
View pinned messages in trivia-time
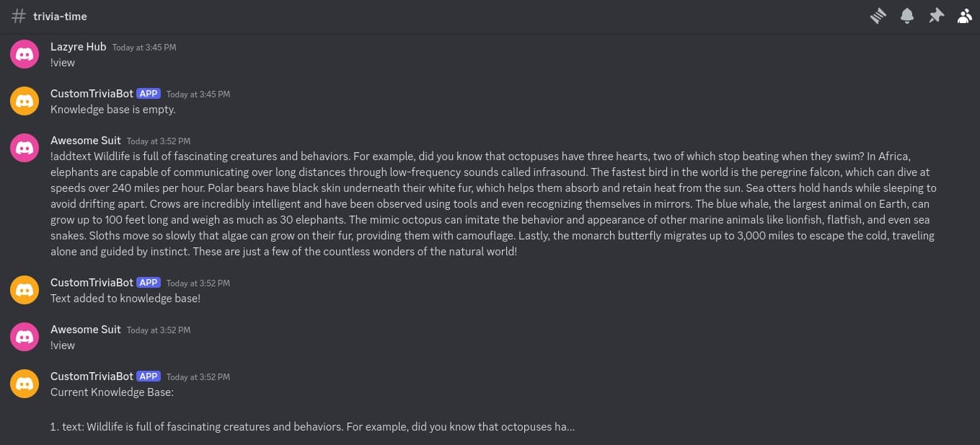click(x=935, y=15)
